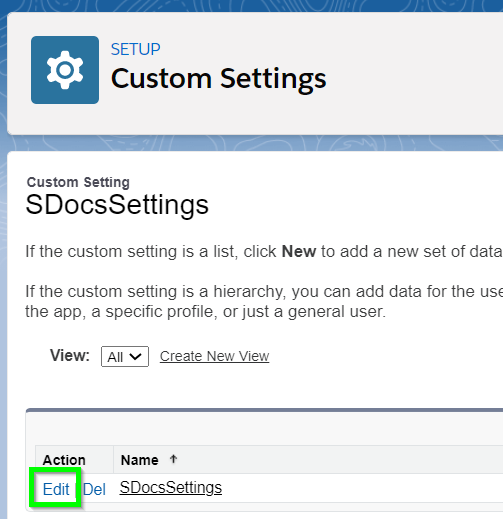This screenshot has width=503, height=519.
Task: Click the Setup gear icon
Action: [65, 70]
